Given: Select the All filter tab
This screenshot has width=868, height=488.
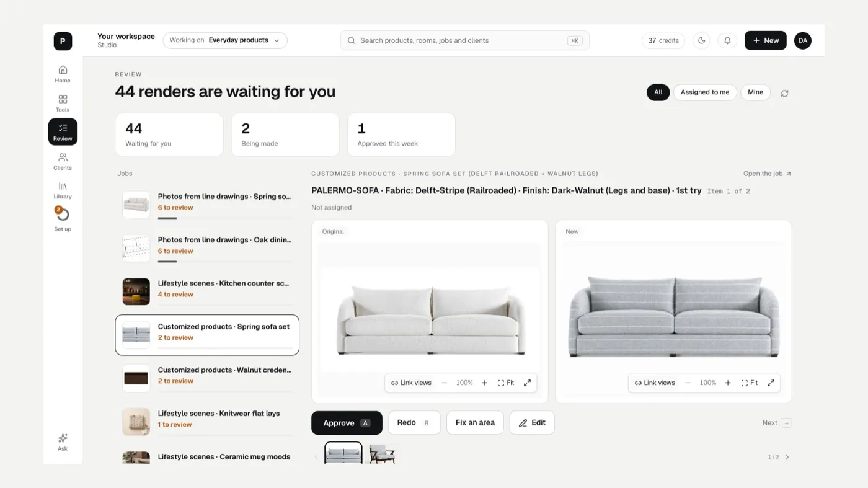Looking at the screenshot, I should point(658,92).
